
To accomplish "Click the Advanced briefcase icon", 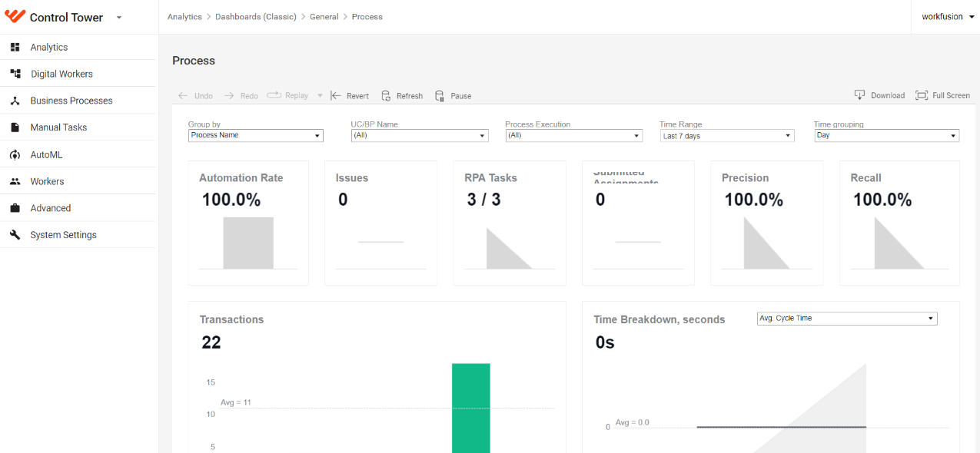I will [15, 208].
